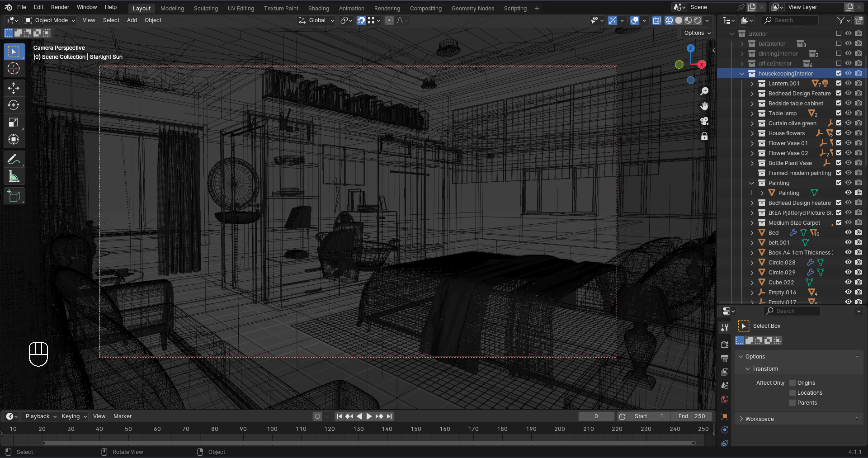
Task: Open the Add menu in viewport header
Action: pos(132,20)
